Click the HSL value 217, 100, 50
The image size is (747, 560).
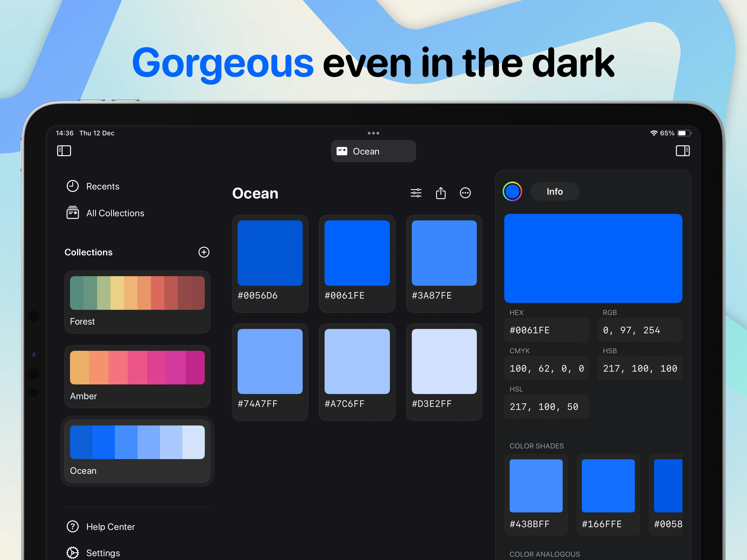(546, 407)
